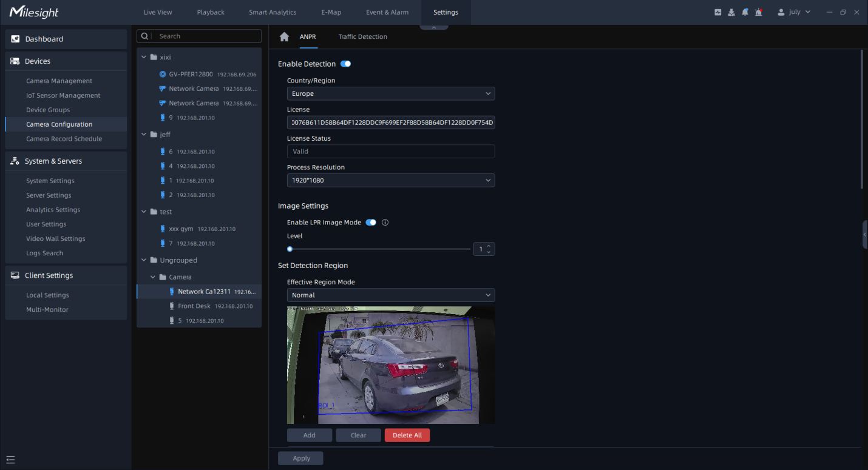
Task: Open the alarm siren icon
Action: coord(759,12)
